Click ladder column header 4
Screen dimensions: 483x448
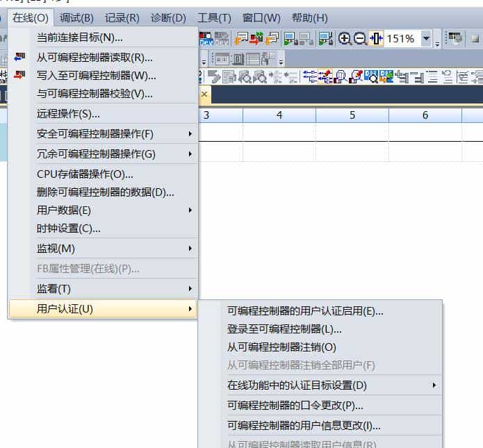click(279, 115)
